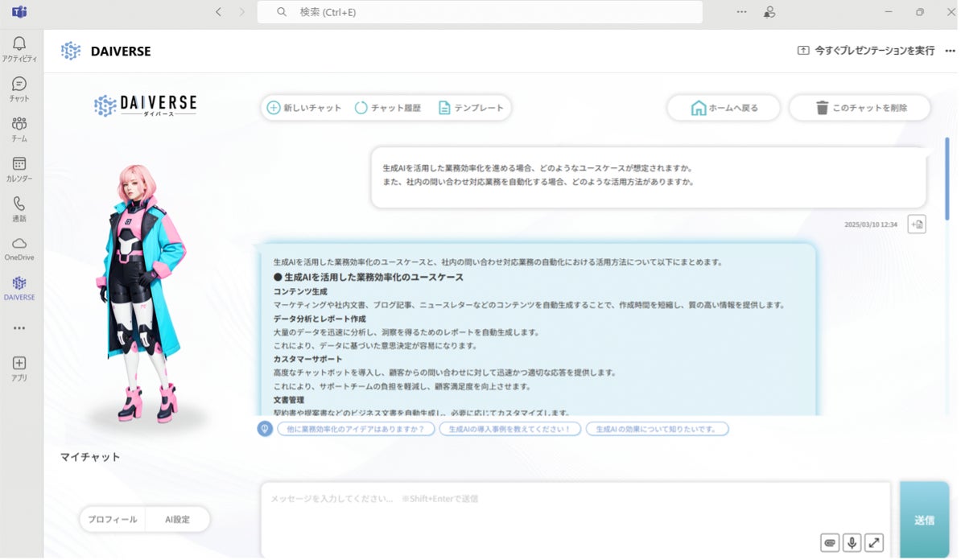Image resolution: width=961 pixels, height=560 pixels.
Task: Click 今すぐプレゼンテーションを実行
Action: (866, 51)
